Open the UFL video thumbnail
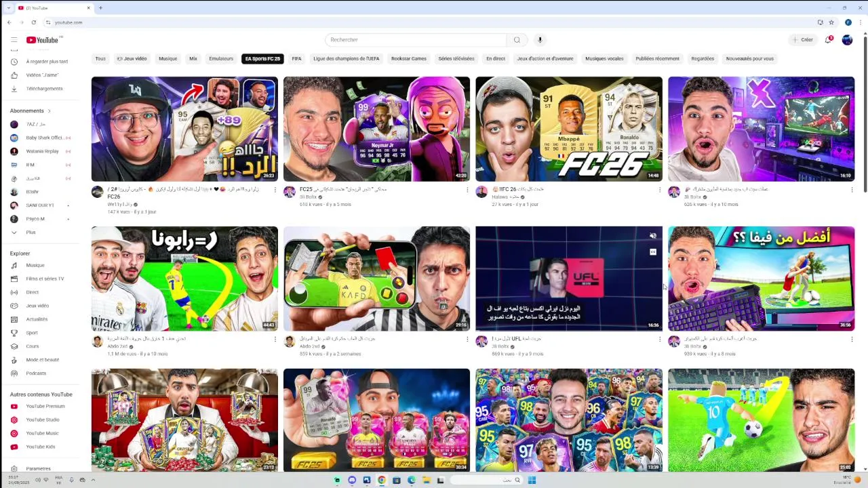The width and height of the screenshot is (868, 488). coord(569,279)
